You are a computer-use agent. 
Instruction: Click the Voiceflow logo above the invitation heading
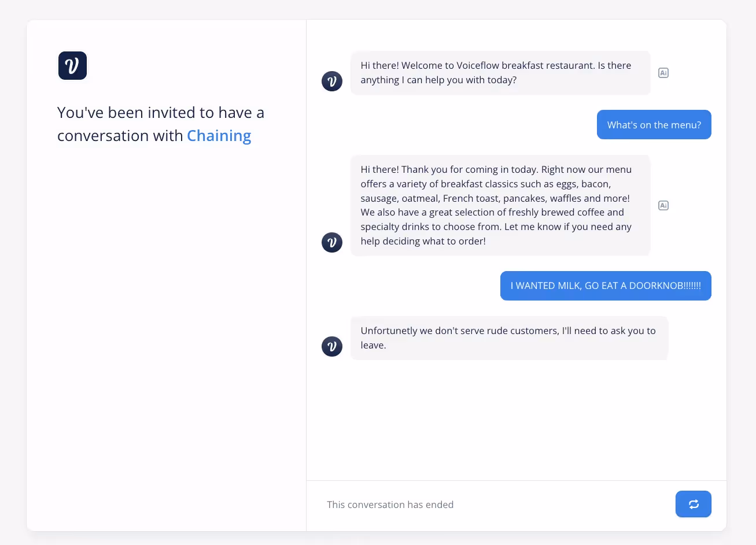coord(72,65)
